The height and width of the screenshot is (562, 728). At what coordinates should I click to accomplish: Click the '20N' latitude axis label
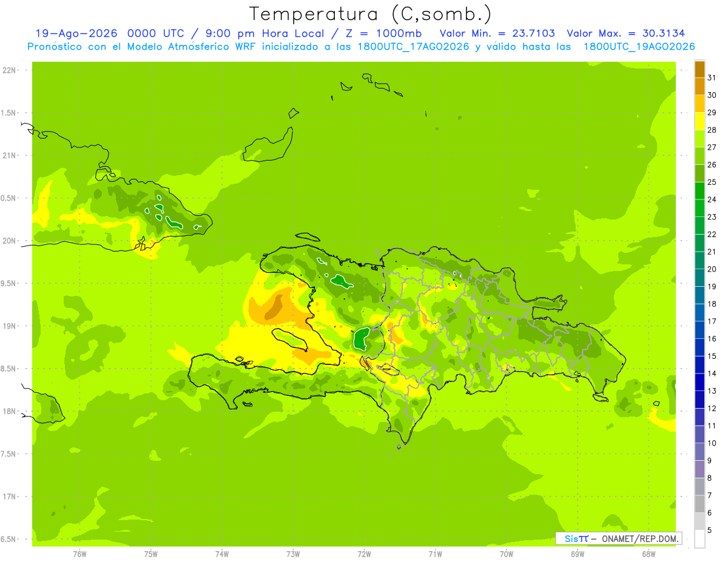click(x=9, y=241)
